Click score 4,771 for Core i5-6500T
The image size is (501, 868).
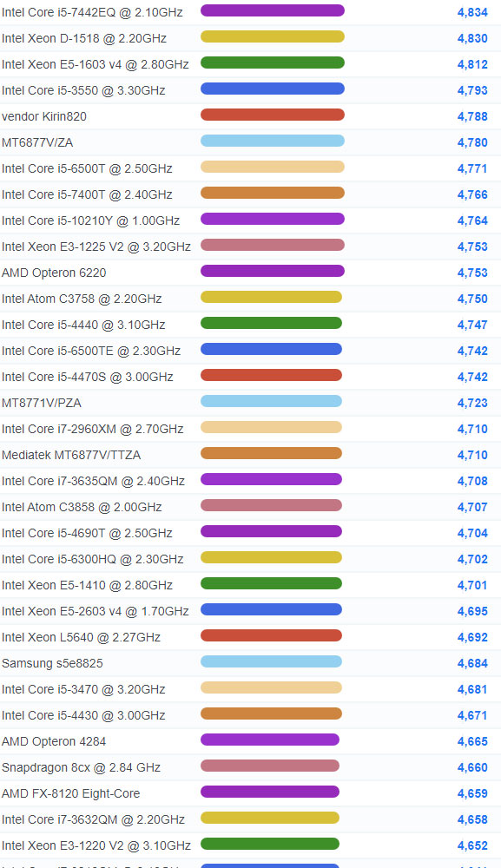[472, 168]
